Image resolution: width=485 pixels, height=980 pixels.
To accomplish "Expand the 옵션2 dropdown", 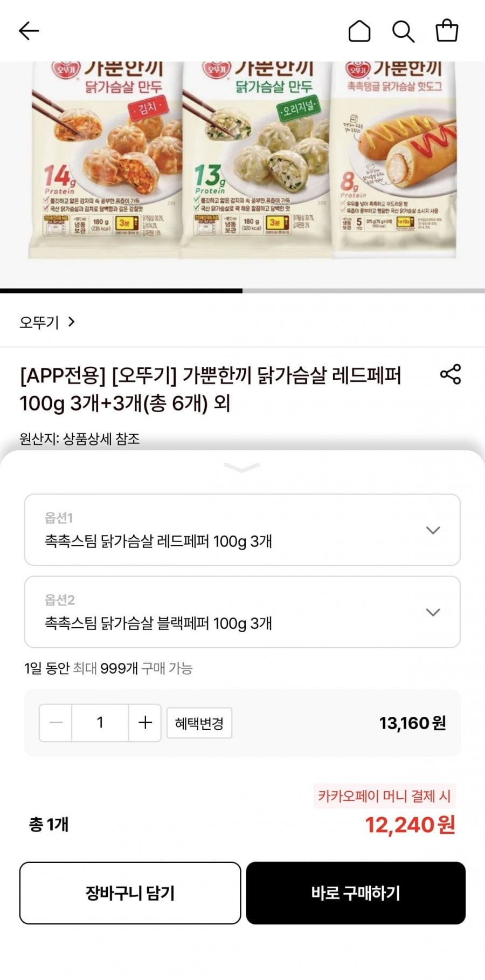I will pos(242,612).
